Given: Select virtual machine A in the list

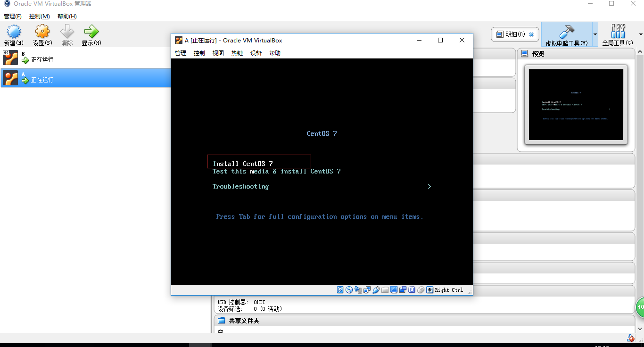Looking at the screenshot, I should click(x=85, y=78).
